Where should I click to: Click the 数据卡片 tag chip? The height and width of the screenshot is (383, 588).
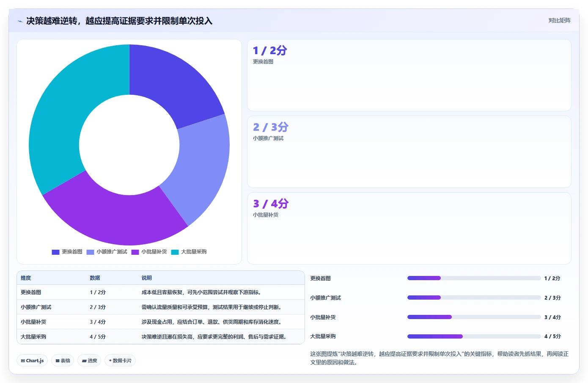pyautogui.click(x=120, y=361)
